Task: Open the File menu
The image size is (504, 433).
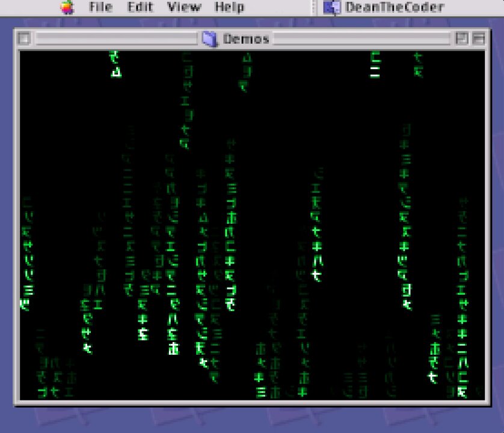Action: (x=100, y=7)
